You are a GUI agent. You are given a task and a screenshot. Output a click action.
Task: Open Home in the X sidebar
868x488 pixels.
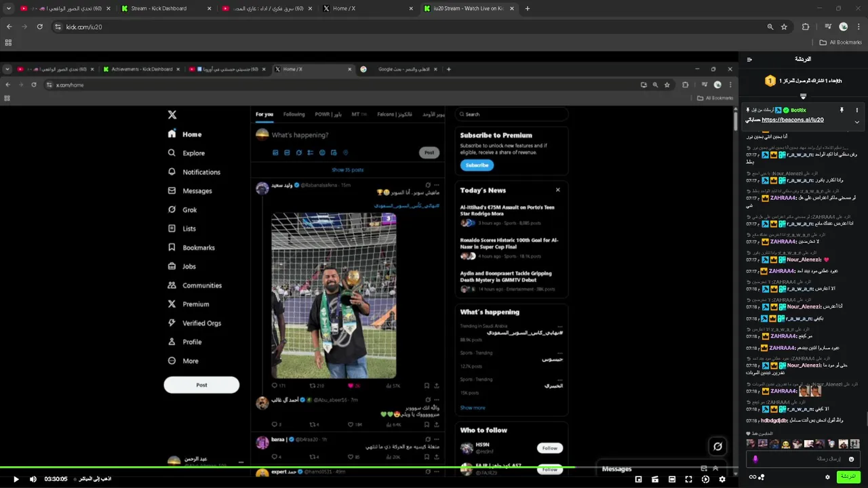185,134
